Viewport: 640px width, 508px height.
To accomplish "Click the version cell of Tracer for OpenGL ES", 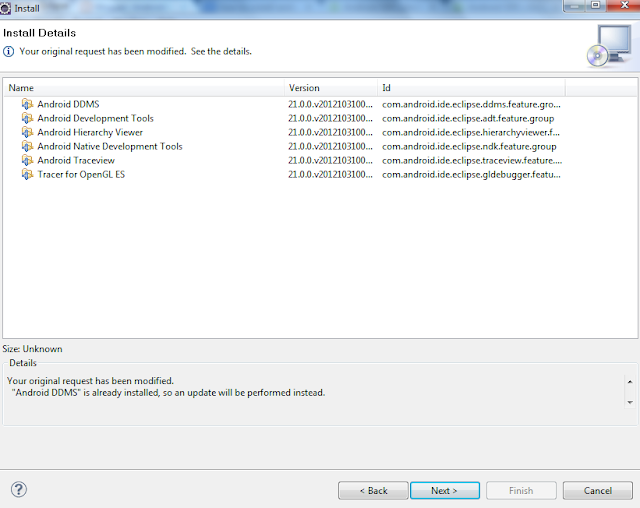I will [x=330, y=175].
